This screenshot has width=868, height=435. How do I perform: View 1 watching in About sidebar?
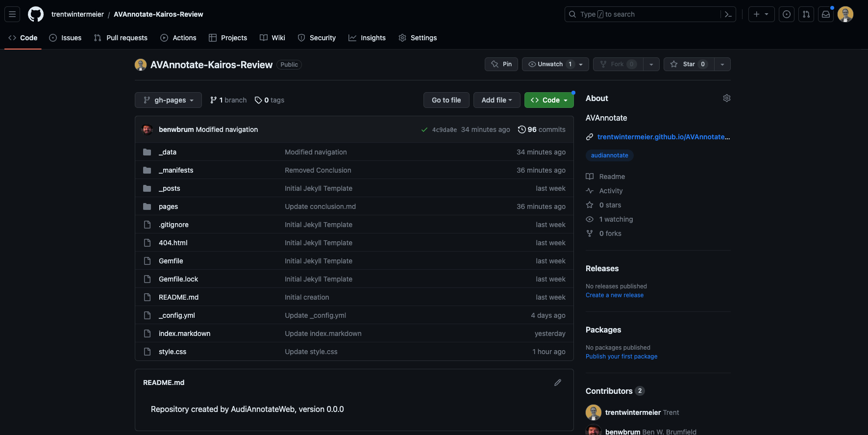[610, 219]
